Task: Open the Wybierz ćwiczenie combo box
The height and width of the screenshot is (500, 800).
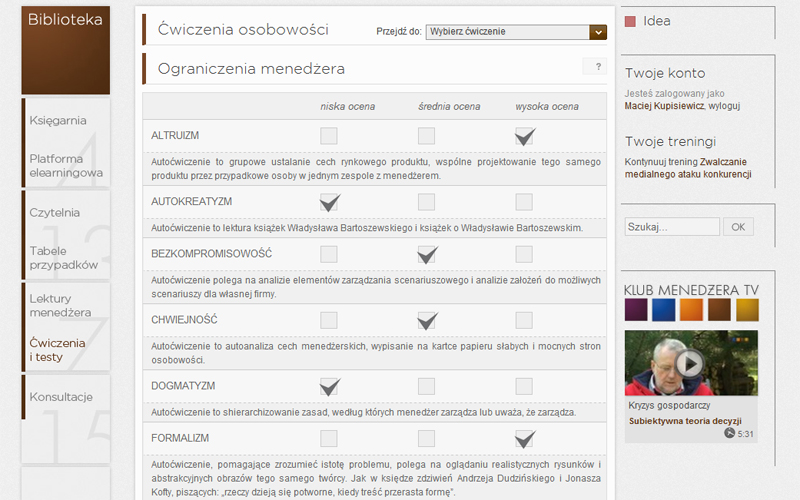Action: [x=516, y=32]
